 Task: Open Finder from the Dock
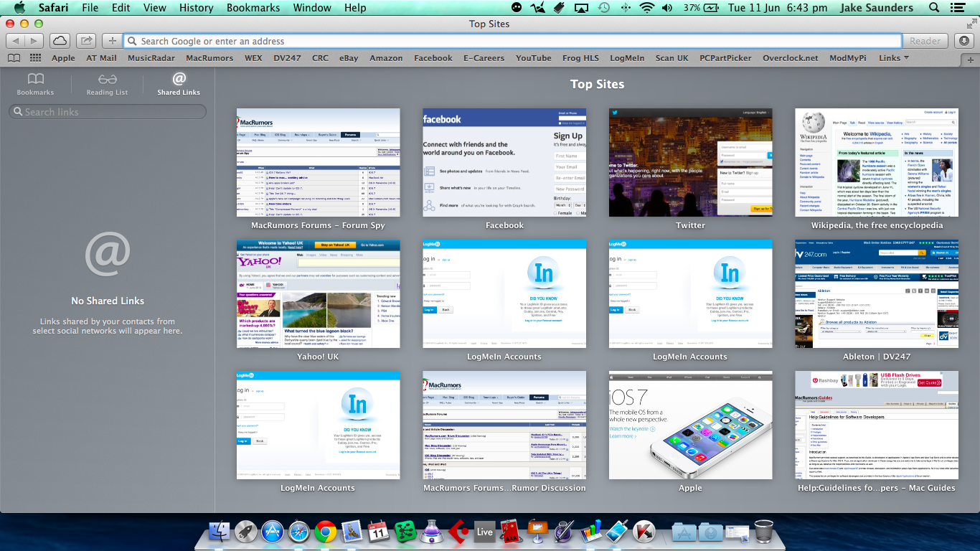(219, 532)
